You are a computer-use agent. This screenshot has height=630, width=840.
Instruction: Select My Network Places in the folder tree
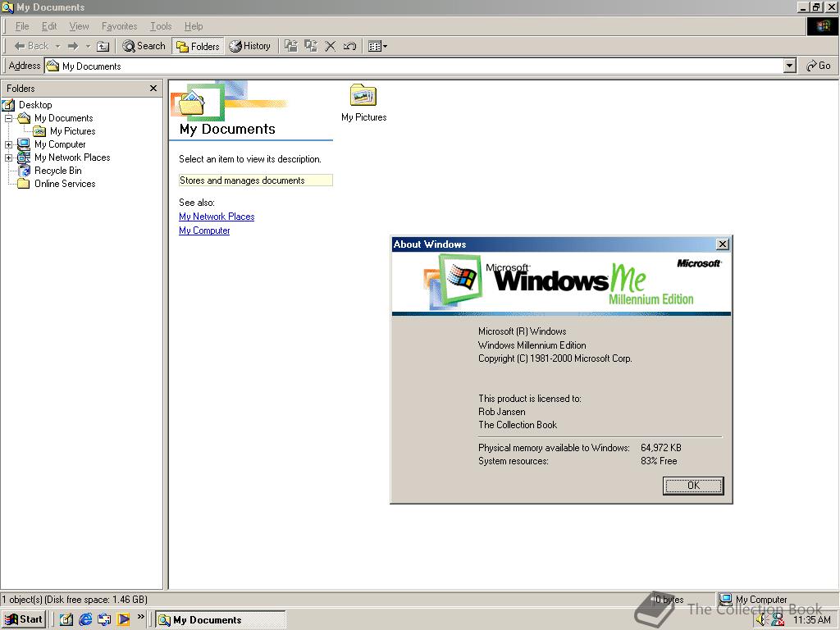pos(72,157)
